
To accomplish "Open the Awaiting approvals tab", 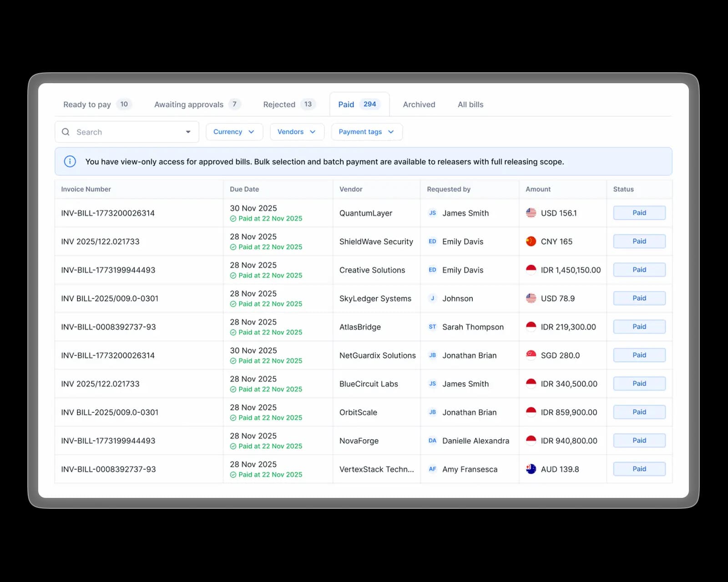I will 190,104.
